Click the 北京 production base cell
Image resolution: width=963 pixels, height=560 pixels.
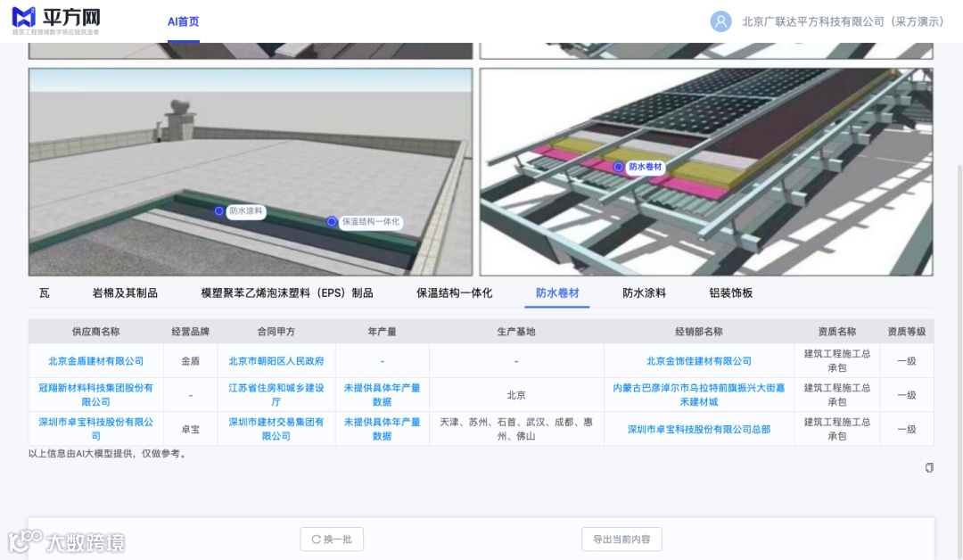coord(516,395)
